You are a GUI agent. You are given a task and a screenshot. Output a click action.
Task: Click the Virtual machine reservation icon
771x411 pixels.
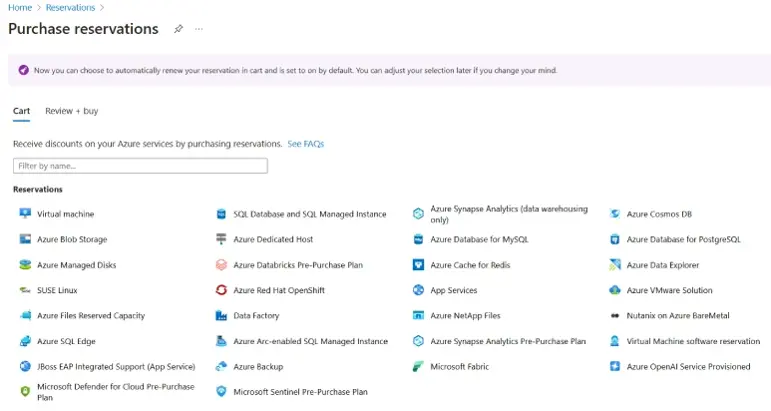[25, 213]
